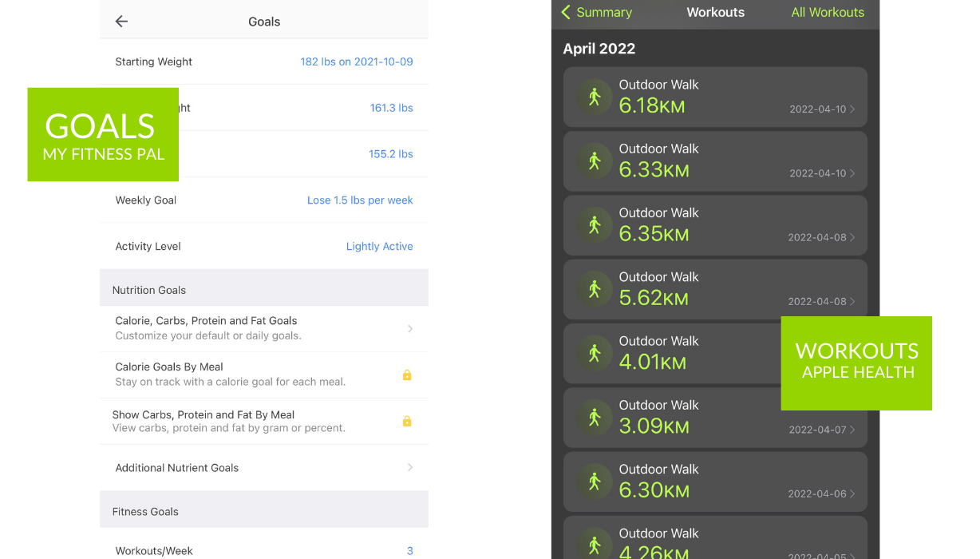Tap date 2022-04-10 on the 6.33KM row
Image resolution: width=980 pixels, height=559 pixels.
[x=818, y=173]
